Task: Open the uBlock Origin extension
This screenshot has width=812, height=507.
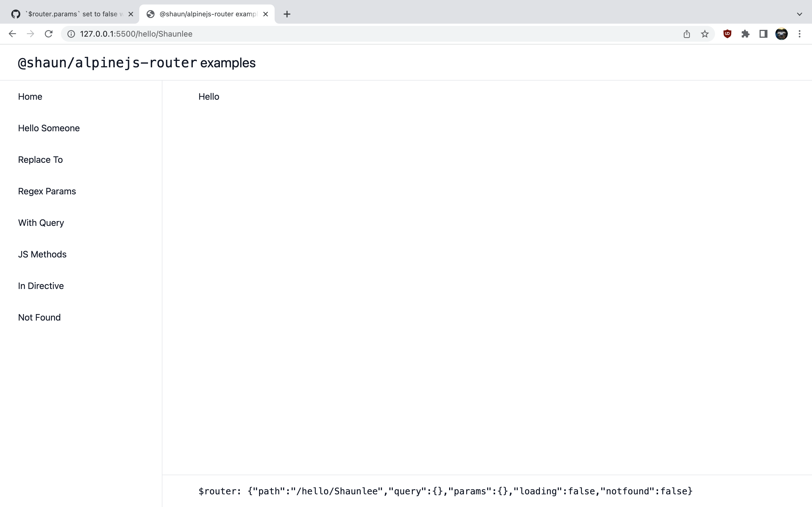Action: (727, 34)
